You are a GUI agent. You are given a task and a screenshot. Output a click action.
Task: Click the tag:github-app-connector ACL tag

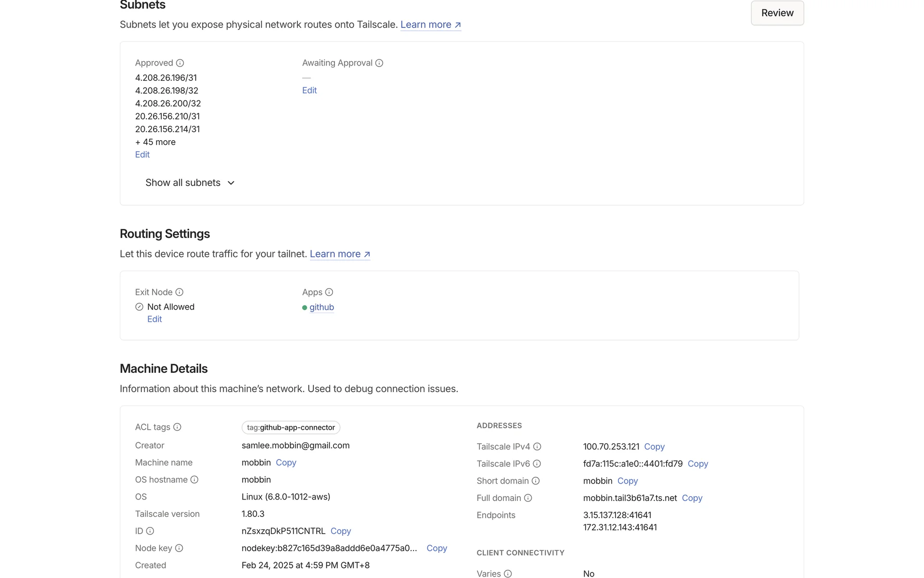291,428
